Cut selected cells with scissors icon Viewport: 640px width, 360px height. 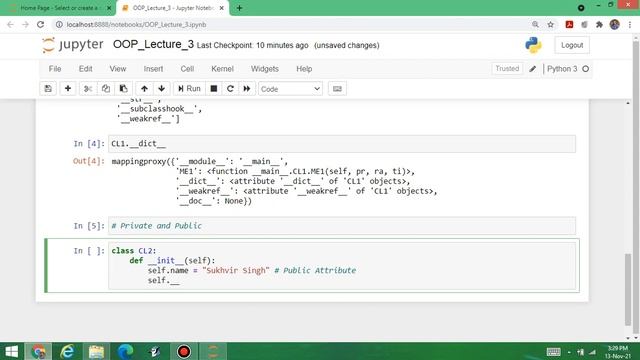point(88,89)
